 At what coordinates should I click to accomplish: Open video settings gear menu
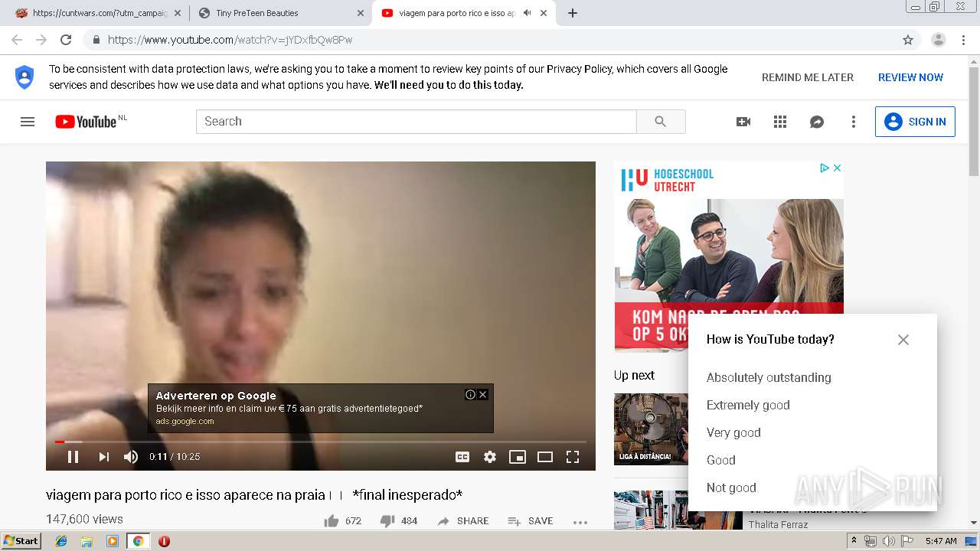(490, 457)
